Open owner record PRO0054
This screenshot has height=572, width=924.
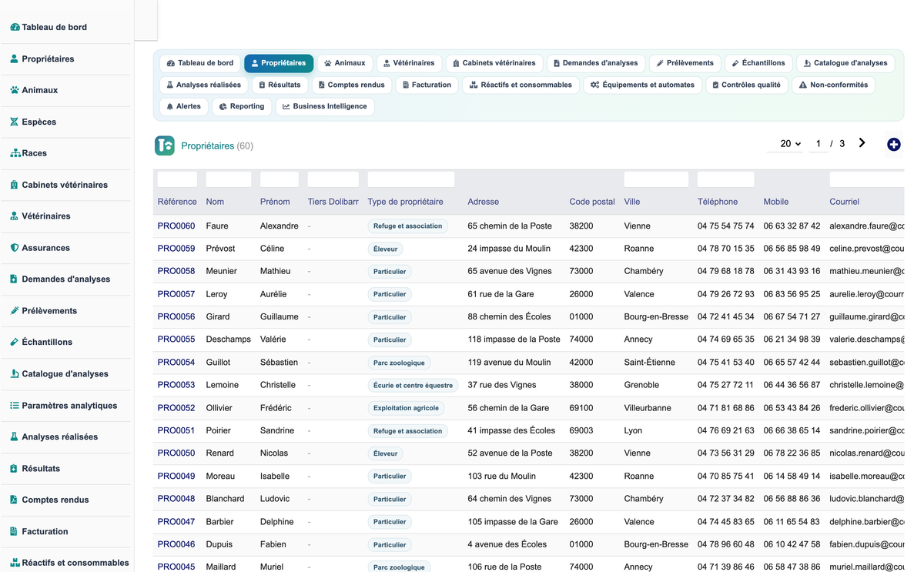click(x=176, y=363)
